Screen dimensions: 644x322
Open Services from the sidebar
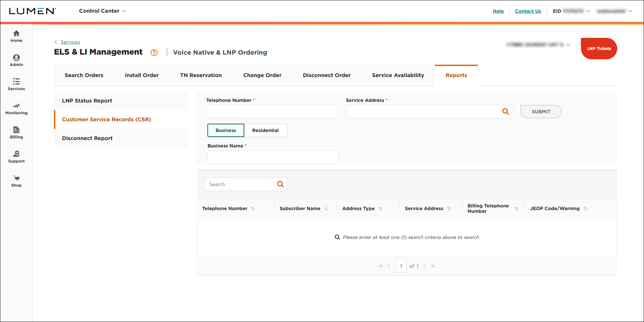pyautogui.click(x=16, y=84)
